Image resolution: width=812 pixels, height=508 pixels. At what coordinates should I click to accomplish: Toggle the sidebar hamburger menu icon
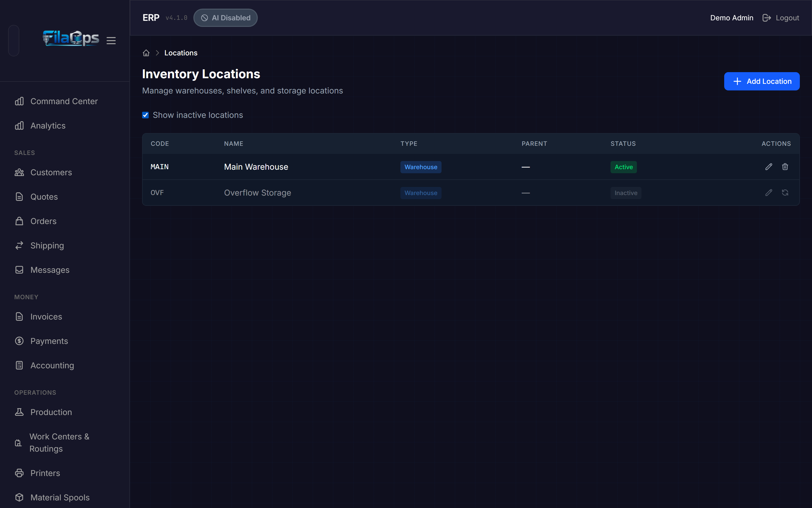(x=111, y=41)
